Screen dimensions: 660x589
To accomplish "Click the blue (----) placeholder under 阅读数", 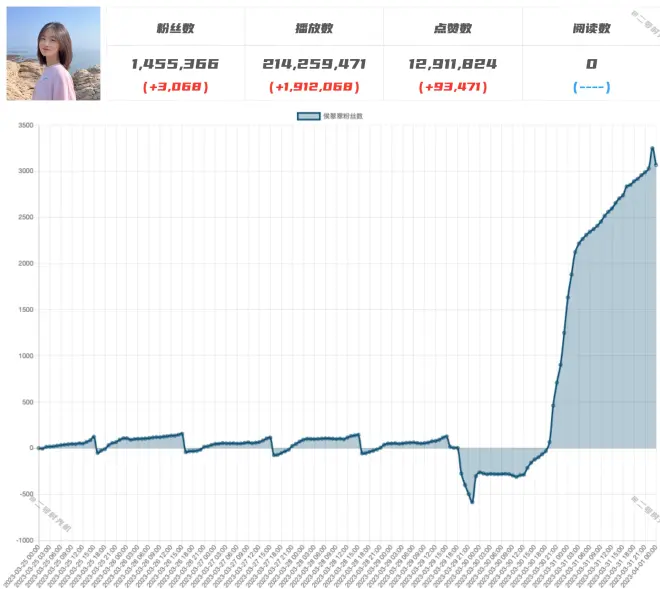I will tap(591, 87).
